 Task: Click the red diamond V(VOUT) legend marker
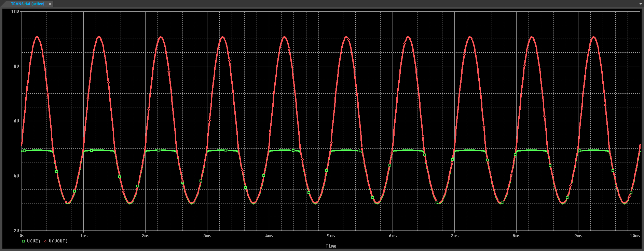coord(45,241)
